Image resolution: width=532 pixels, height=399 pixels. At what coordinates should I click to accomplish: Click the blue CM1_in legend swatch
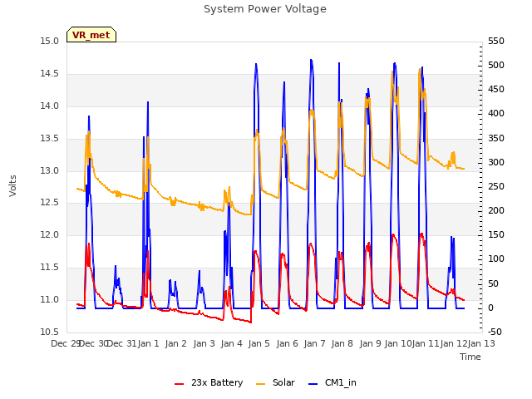pyautogui.click(x=313, y=383)
